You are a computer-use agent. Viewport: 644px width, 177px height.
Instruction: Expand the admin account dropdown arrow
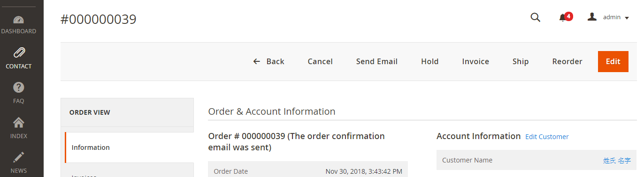pos(627,18)
